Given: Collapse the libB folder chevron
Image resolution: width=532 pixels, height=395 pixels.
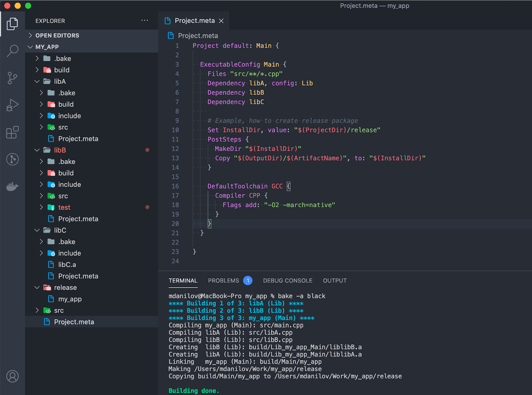Looking at the screenshot, I should 37,150.
